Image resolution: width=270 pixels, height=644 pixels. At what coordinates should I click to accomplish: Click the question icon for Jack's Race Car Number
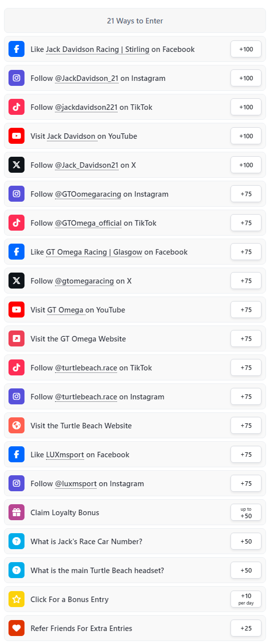(x=16, y=542)
